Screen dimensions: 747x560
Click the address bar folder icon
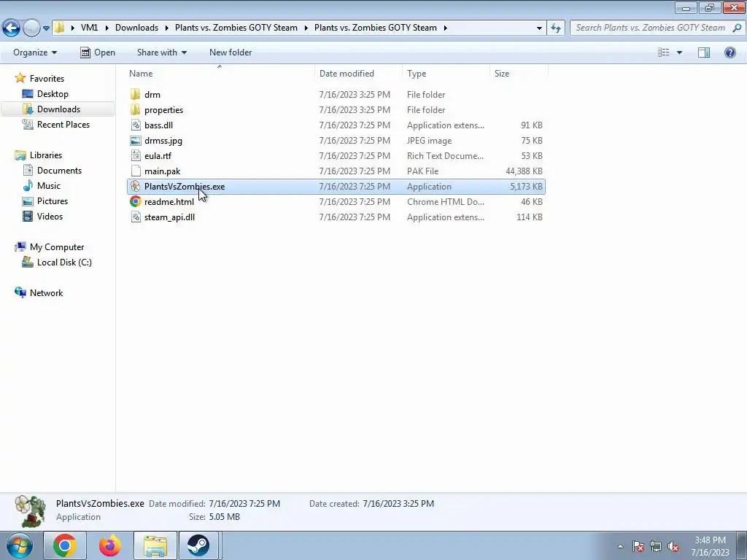(60, 28)
